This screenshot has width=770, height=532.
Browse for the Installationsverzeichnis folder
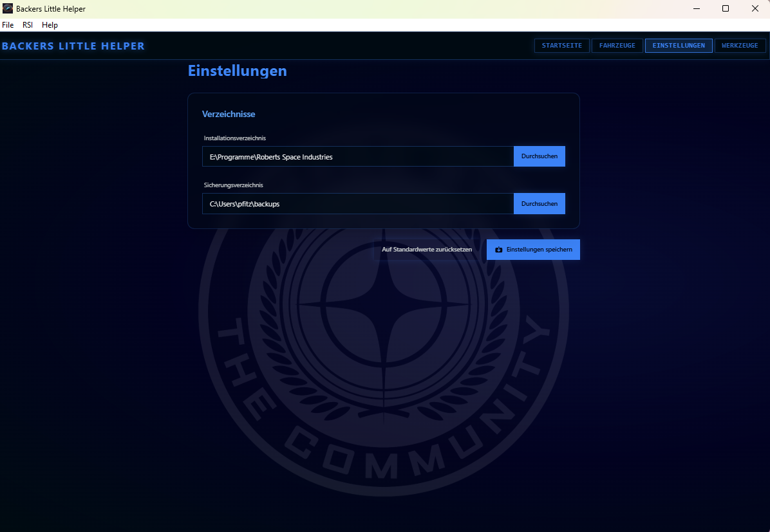[539, 156]
